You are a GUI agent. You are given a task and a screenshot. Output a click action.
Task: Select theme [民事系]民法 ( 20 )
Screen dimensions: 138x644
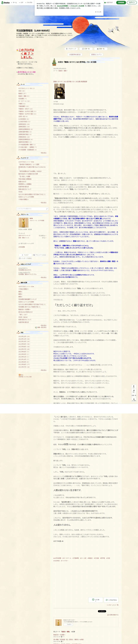point(24,124)
